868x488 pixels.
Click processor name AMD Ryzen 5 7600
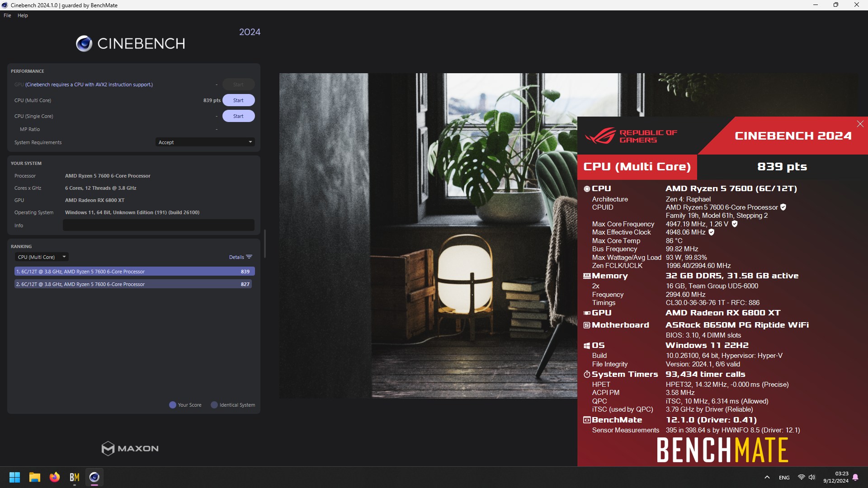pos(108,176)
